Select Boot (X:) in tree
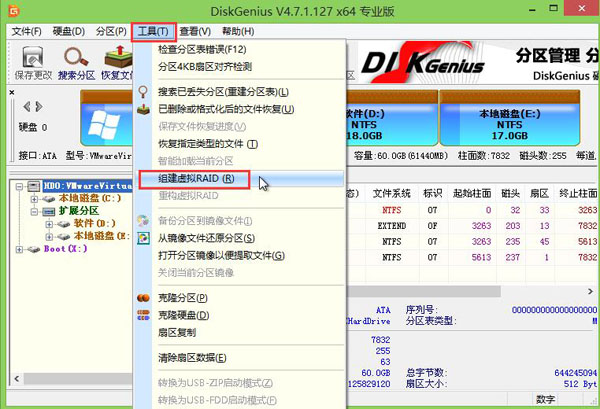 click(x=65, y=249)
